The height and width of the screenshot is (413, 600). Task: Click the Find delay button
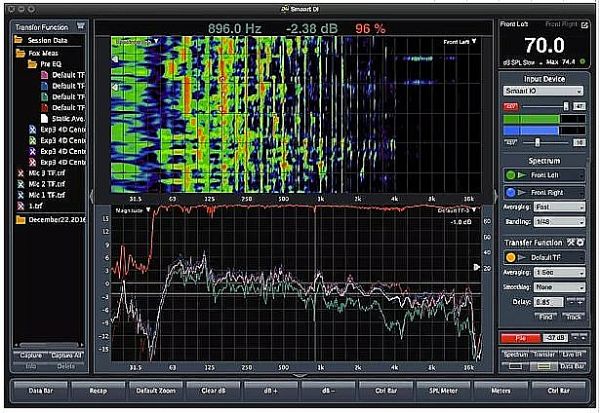(546, 317)
